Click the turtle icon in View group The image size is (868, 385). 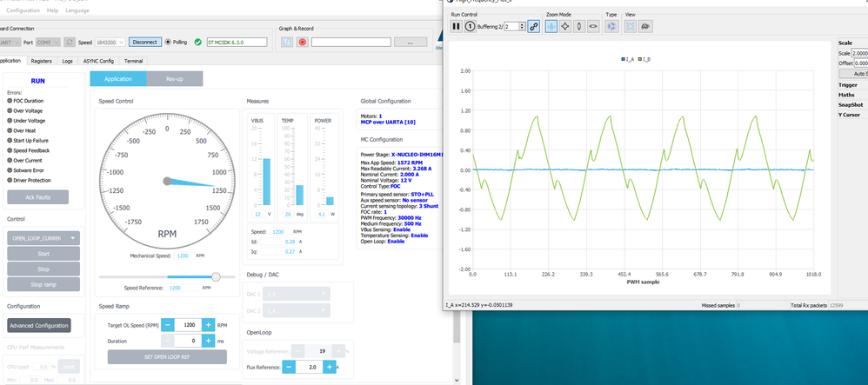pos(644,26)
